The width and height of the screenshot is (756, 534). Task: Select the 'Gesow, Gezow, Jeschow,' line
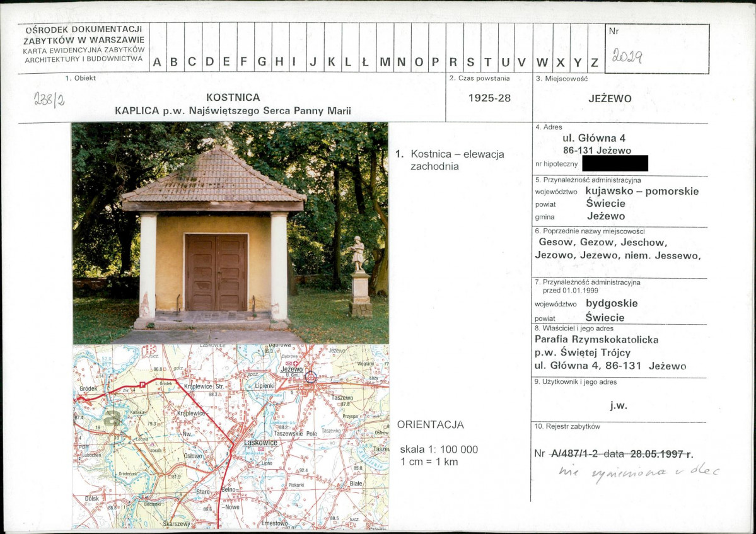tap(603, 243)
